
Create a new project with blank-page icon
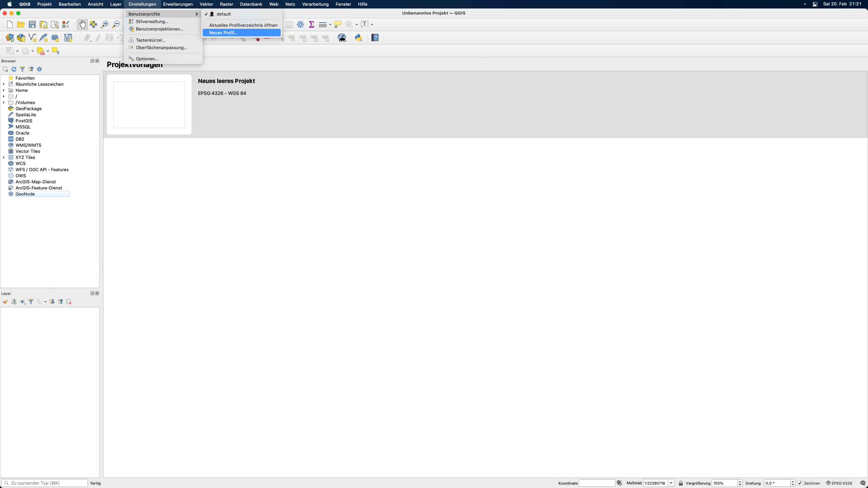coord(10,24)
